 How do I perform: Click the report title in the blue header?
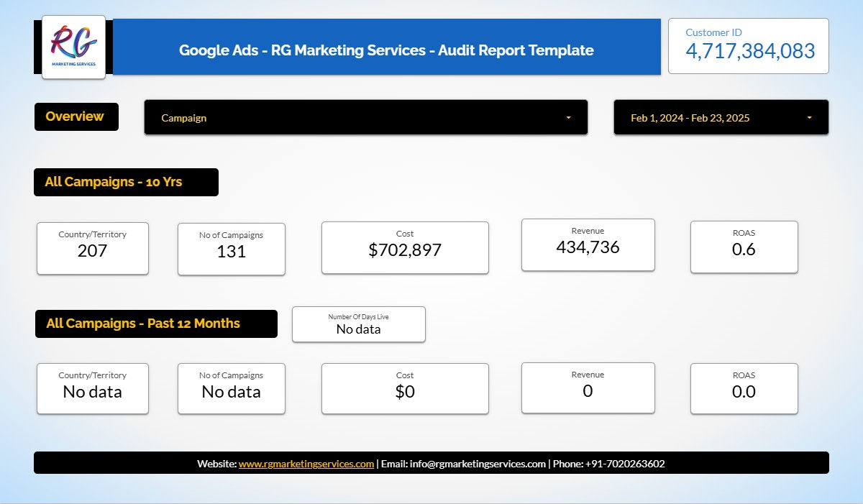pos(387,50)
